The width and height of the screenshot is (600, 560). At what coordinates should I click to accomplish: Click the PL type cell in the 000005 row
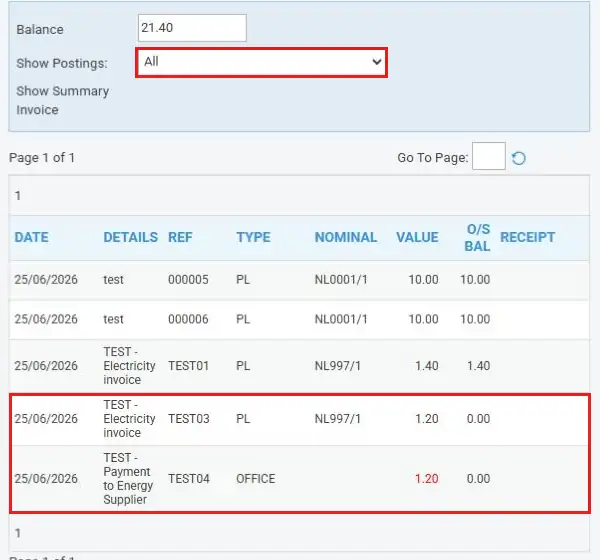pyautogui.click(x=243, y=280)
